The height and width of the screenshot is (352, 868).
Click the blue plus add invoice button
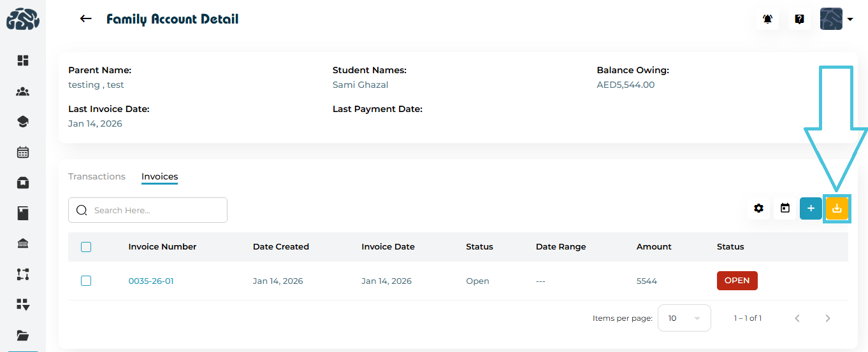pyautogui.click(x=811, y=208)
